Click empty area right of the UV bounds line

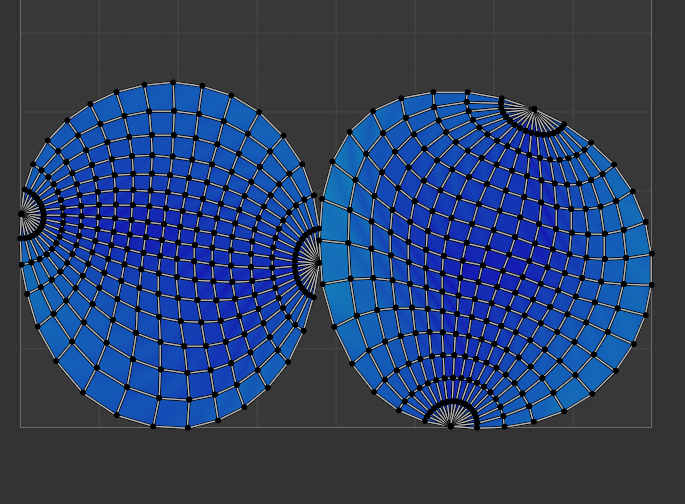click(x=668, y=250)
